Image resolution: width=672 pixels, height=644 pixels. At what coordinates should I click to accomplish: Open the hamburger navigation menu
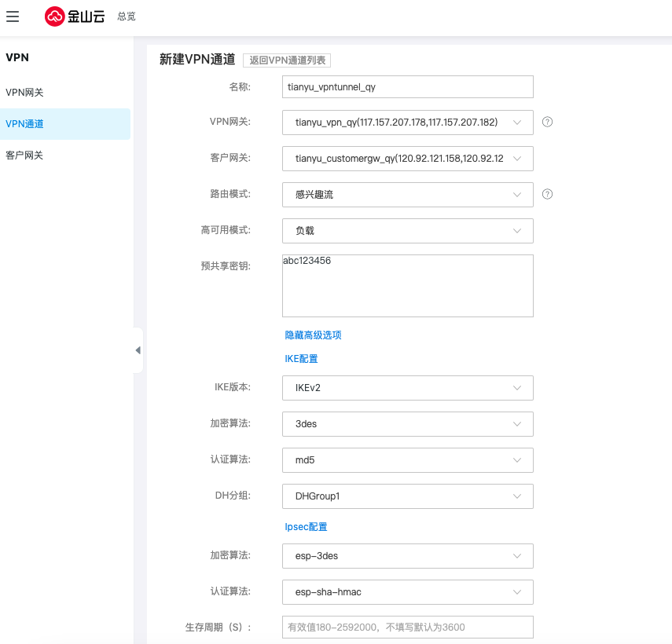click(x=13, y=16)
